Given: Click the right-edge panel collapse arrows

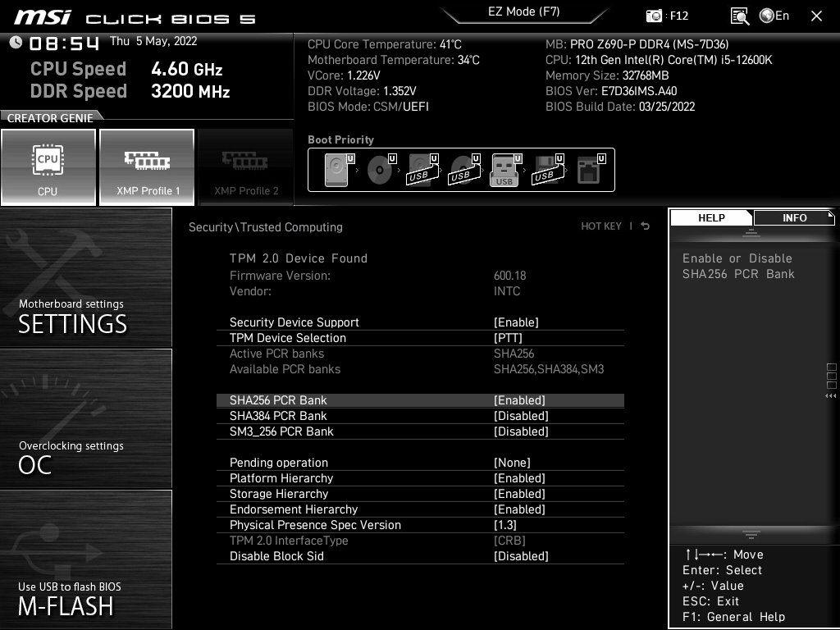Looking at the screenshot, I should pyautogui.click(x=831, y=396).
